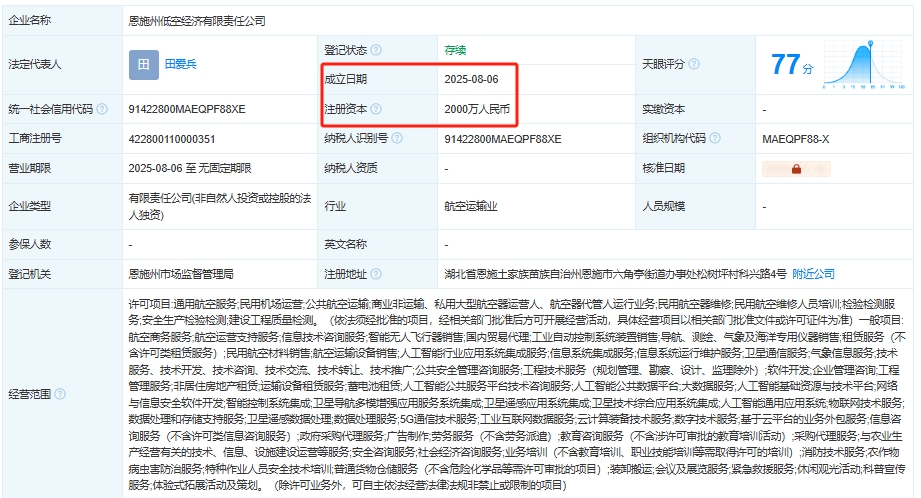
Task: Open legal representative 田爱兵 link
Action: [180, 64]
